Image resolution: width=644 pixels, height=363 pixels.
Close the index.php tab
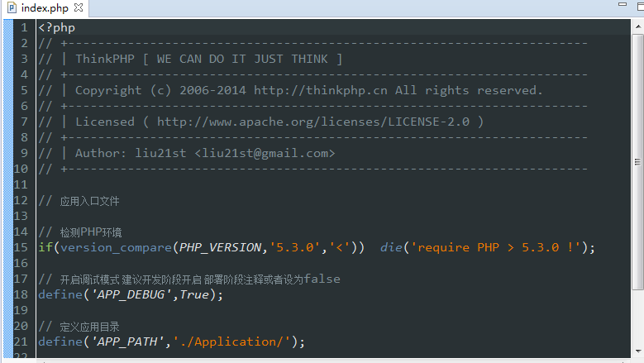click(x=79, y=7)
